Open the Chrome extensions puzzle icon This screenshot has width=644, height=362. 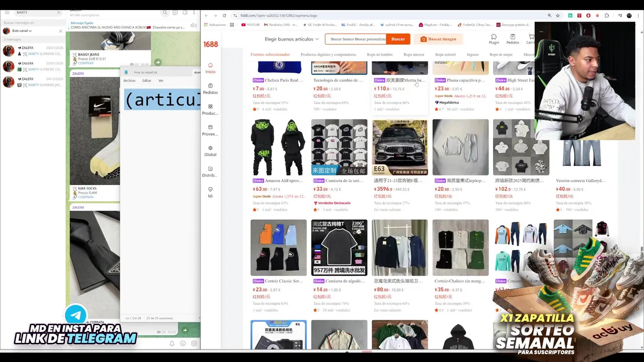(606, 16)
